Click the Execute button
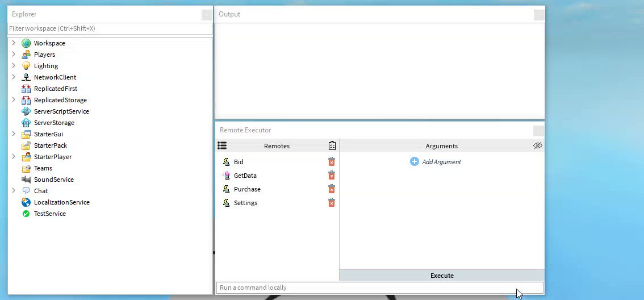Viewport: 644px width, 300px height. pyautogui.click(x=442, y=276)
